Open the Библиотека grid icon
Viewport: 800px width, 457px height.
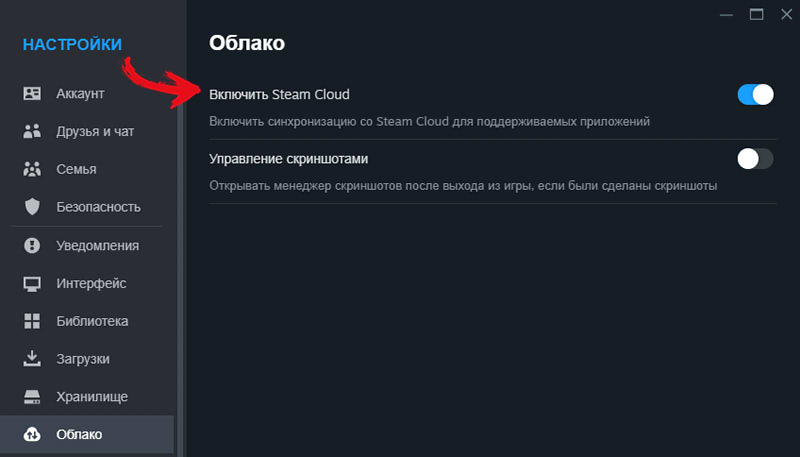point(32,321)
